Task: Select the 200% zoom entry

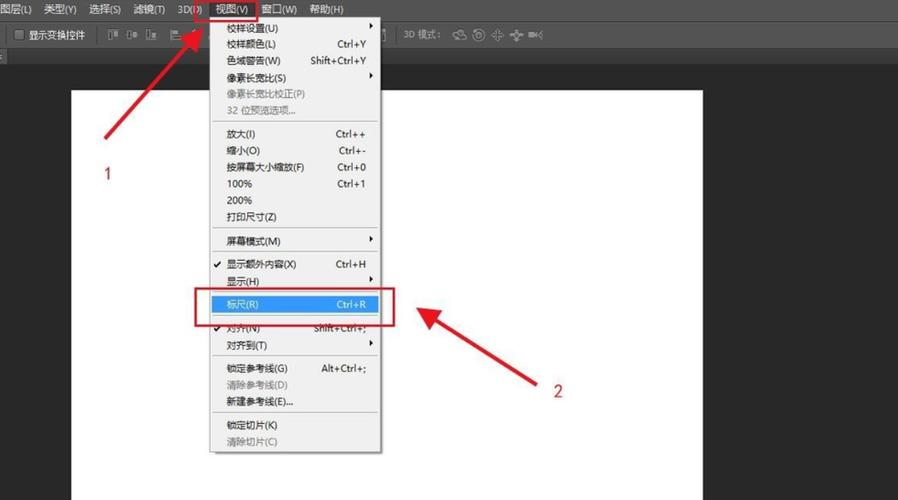Action: pos(295,200)
